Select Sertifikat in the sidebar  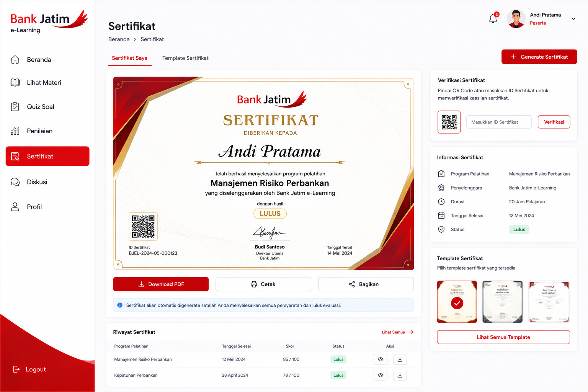click(x=47, y=156)
